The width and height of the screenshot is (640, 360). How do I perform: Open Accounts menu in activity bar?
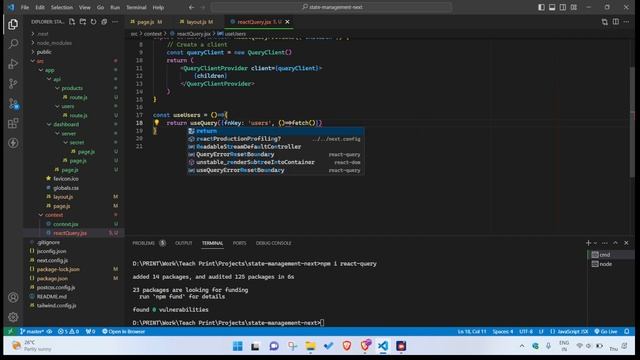(x=13, y=298)
